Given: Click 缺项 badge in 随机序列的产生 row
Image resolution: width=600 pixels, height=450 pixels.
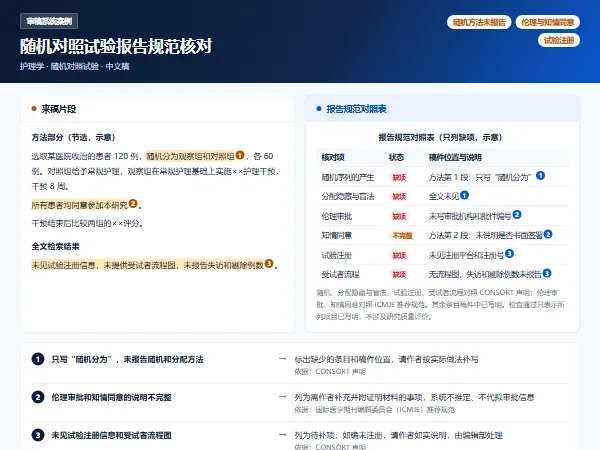Looking at the screenshot, I should click(399, 178).
